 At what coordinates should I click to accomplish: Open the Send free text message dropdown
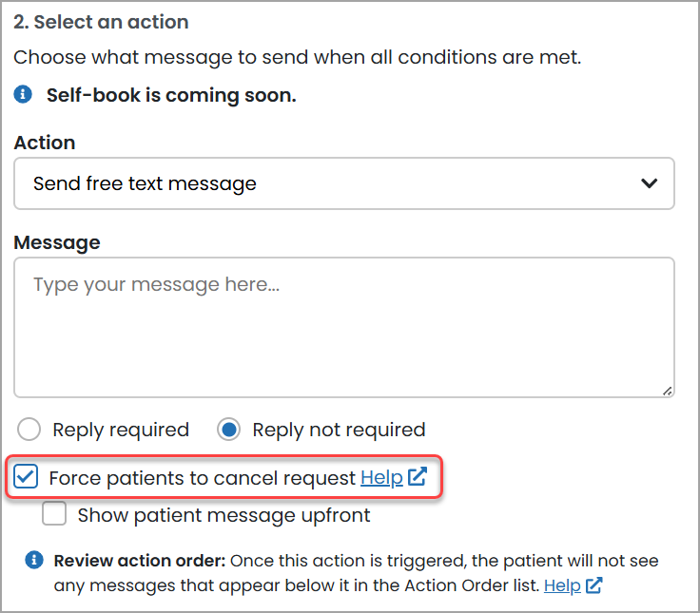pos(343,183)
